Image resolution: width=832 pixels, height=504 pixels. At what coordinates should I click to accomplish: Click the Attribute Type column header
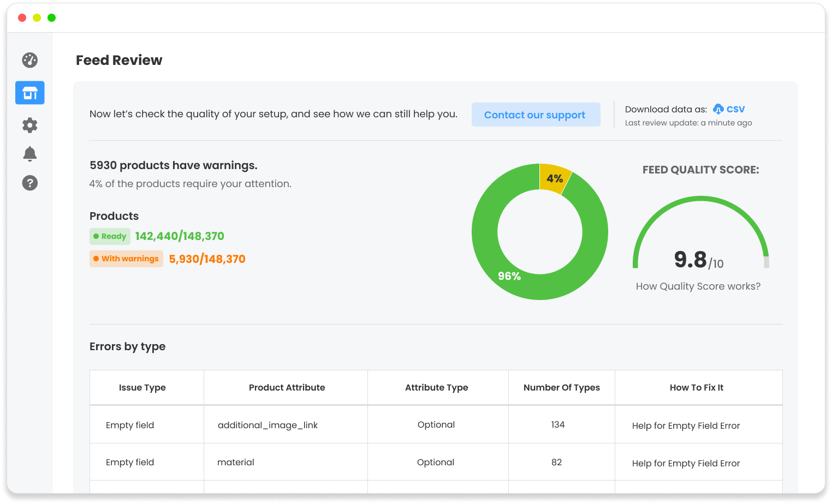[x=437, y=388]
